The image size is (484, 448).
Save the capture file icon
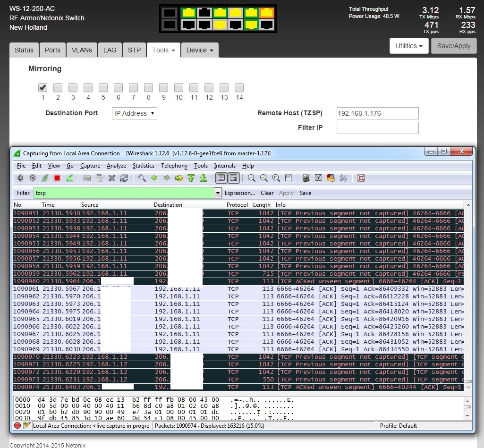99,178
